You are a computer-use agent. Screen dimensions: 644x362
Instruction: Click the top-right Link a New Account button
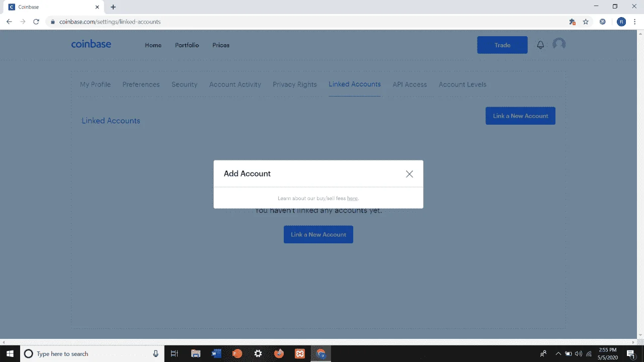[x=520, y=116]
